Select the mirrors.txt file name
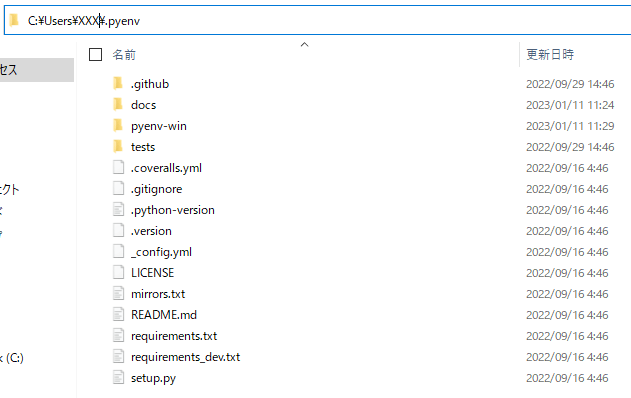 click(158, 294)
